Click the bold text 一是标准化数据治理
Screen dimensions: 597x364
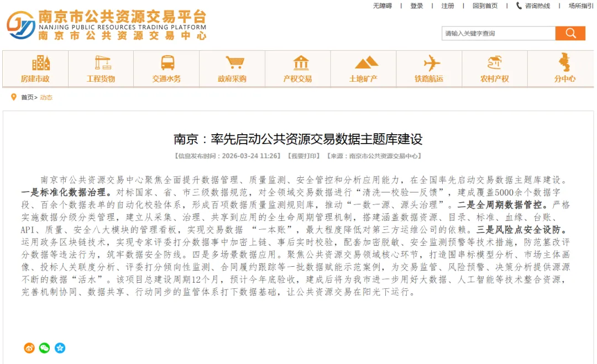63,192
